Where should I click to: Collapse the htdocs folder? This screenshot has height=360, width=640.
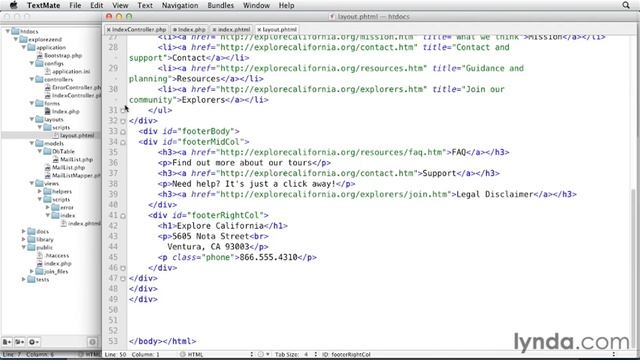tap(8, 31)
